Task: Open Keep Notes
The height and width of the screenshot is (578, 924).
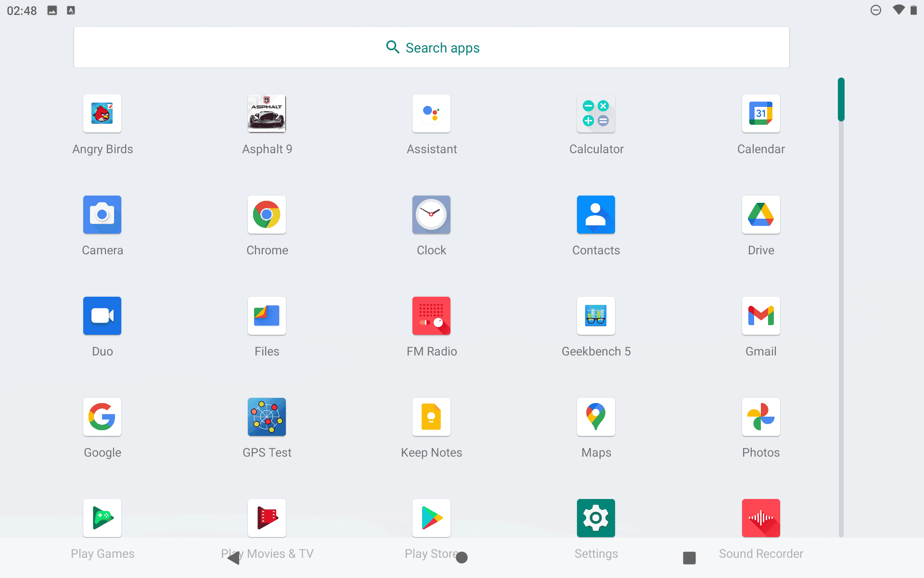Action: (x=431, y=417)
